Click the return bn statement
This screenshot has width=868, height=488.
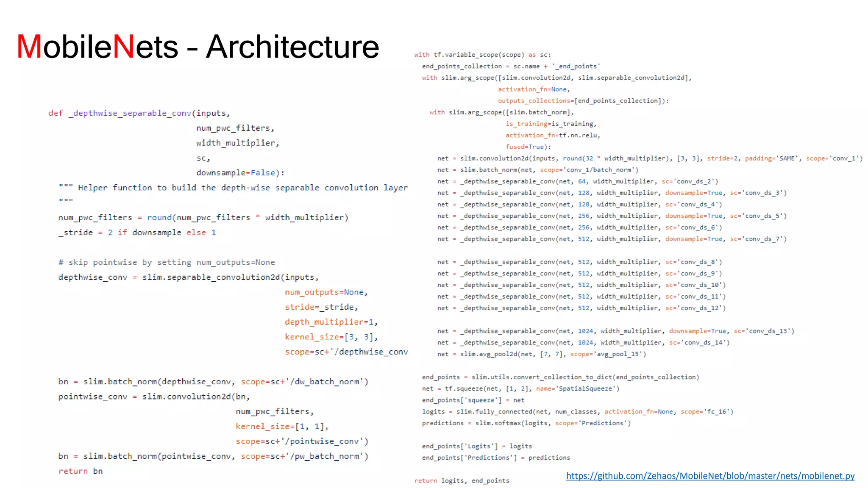point(81,471)
